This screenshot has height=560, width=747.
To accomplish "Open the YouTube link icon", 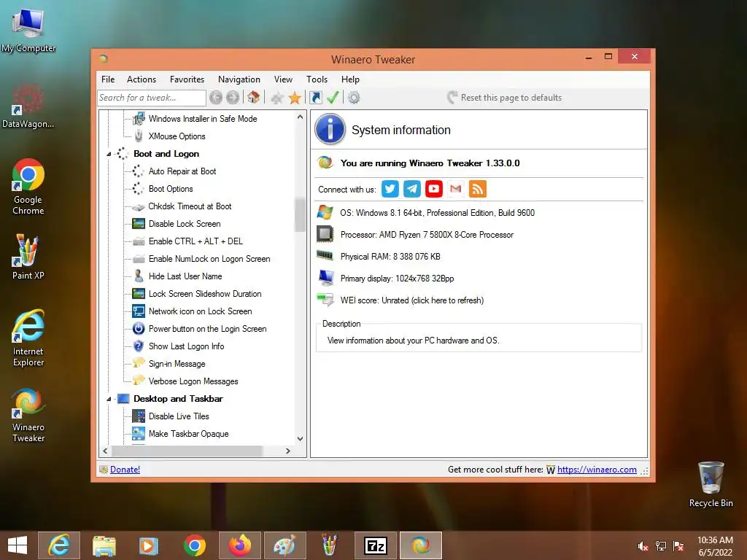I will coord(434,189).
